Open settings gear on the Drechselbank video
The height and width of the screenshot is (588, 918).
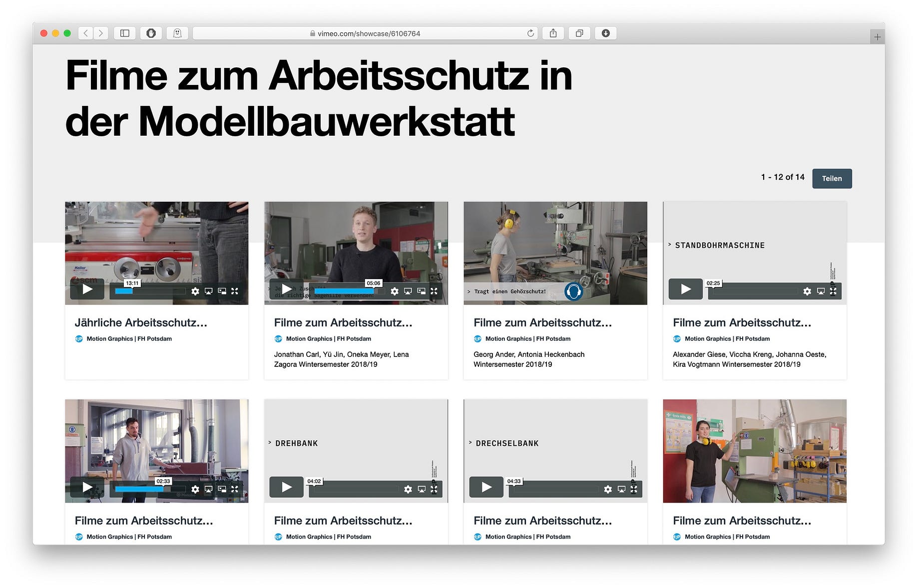608,489
